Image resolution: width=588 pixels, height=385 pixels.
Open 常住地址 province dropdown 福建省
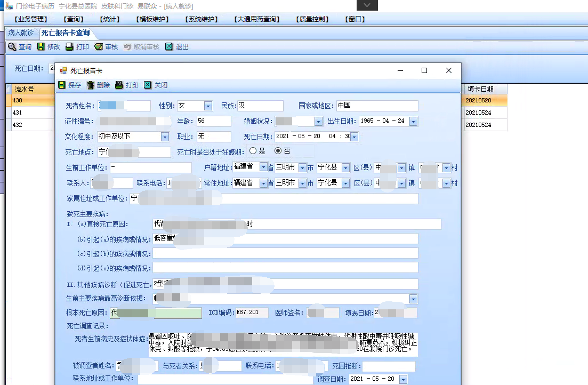click(264, 183)
